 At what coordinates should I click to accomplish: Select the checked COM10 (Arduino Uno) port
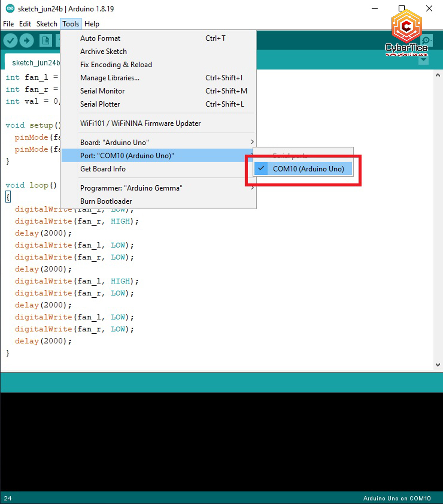(308, 169)
